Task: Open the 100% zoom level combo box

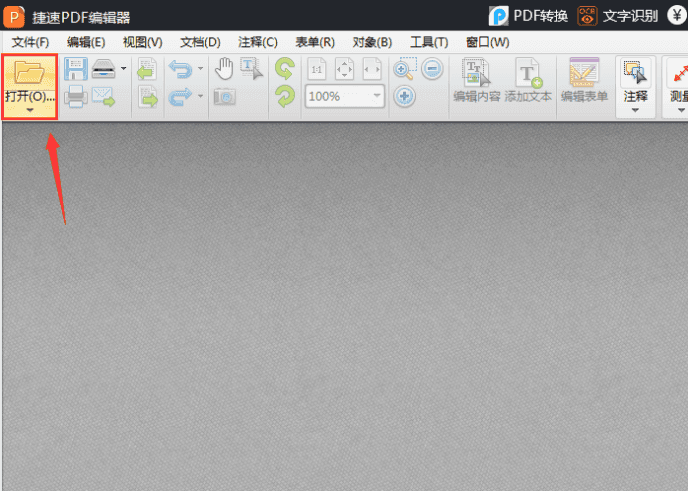Action: click(345, 96)
